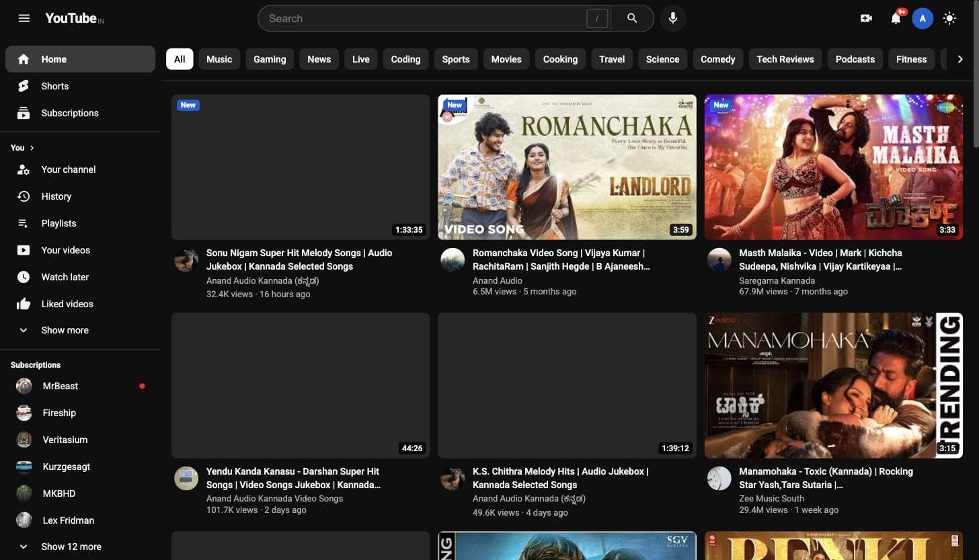Select the Comedy filter chip
The image size is (979, 560).
pos(717,59)
